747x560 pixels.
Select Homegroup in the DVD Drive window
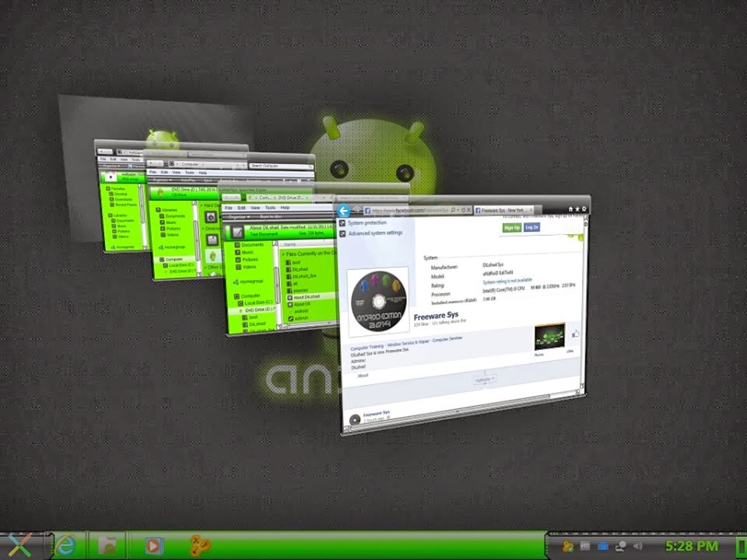coord(248,282)
